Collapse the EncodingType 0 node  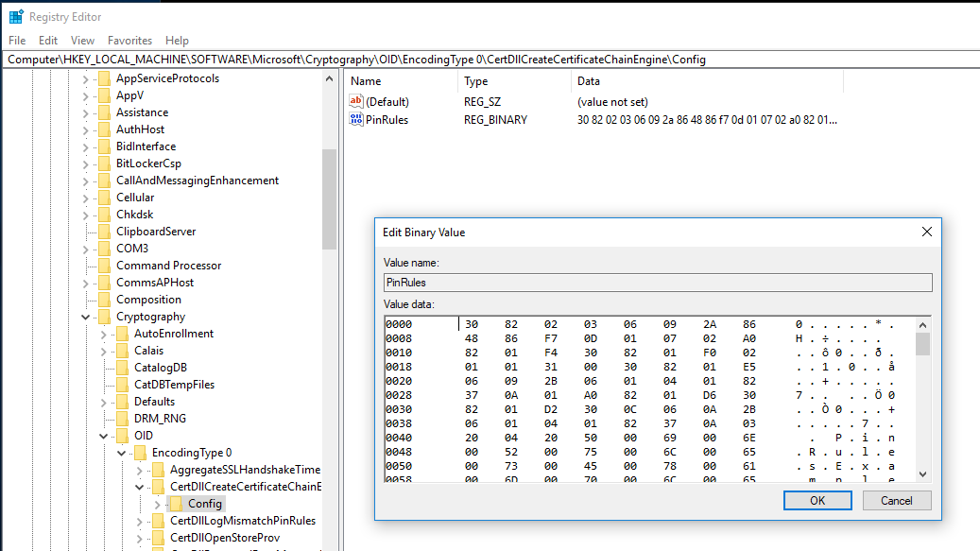point(122,453)
